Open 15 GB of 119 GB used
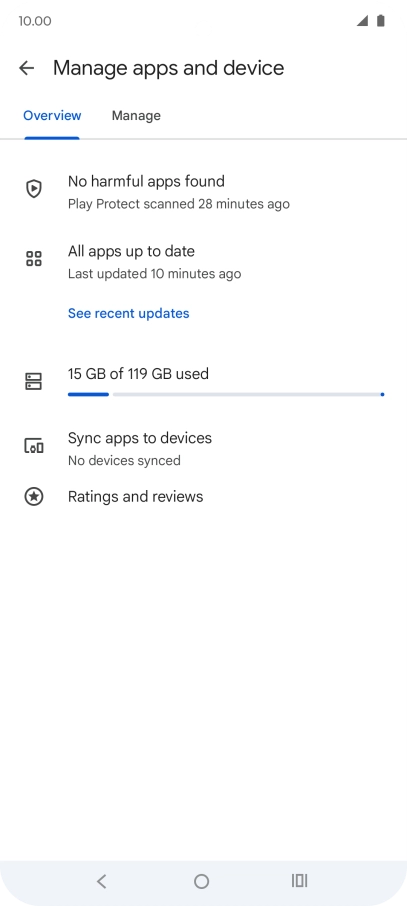Screen dimensions: 407x906 click(138, 374)
